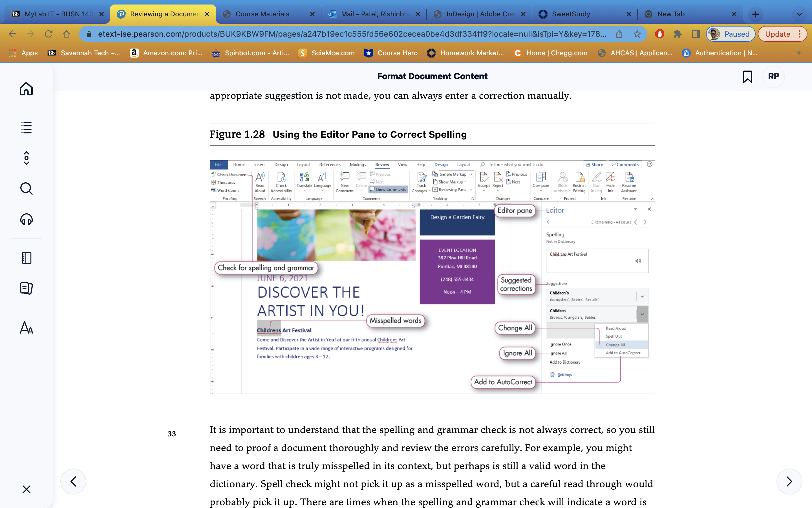The width and height of the screenshot is (812, 508).
Task: Open a new browser tab with plus button
Action: [x=755, y=14]
